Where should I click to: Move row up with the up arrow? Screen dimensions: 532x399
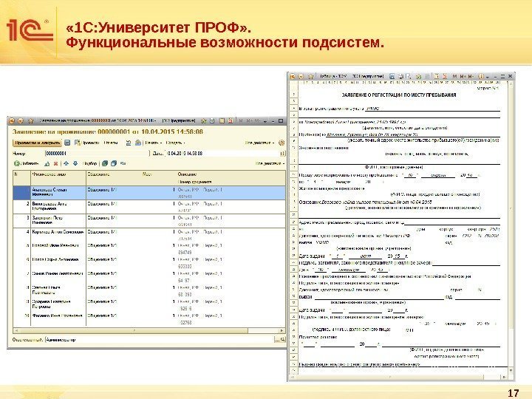coord(66,163)
